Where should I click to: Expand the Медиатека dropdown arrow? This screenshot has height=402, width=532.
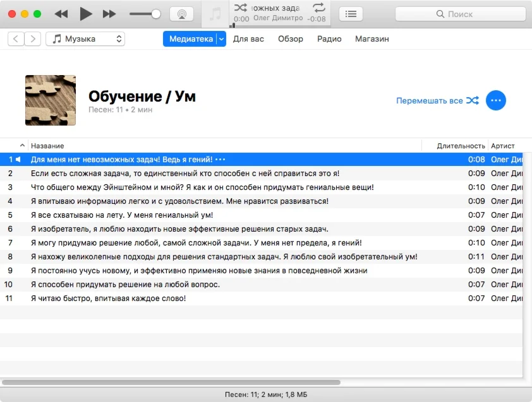click(x=221, y=39)
